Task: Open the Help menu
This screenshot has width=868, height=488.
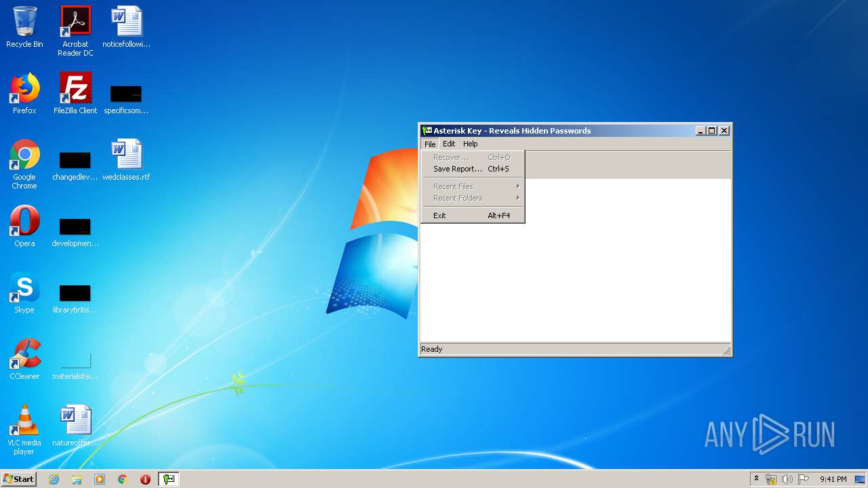Action: coord(470,144)
